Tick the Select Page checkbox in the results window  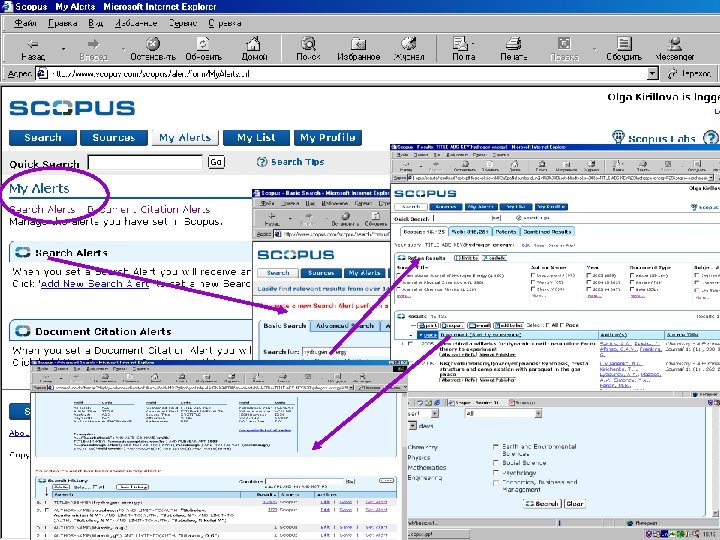coord(562,325)
